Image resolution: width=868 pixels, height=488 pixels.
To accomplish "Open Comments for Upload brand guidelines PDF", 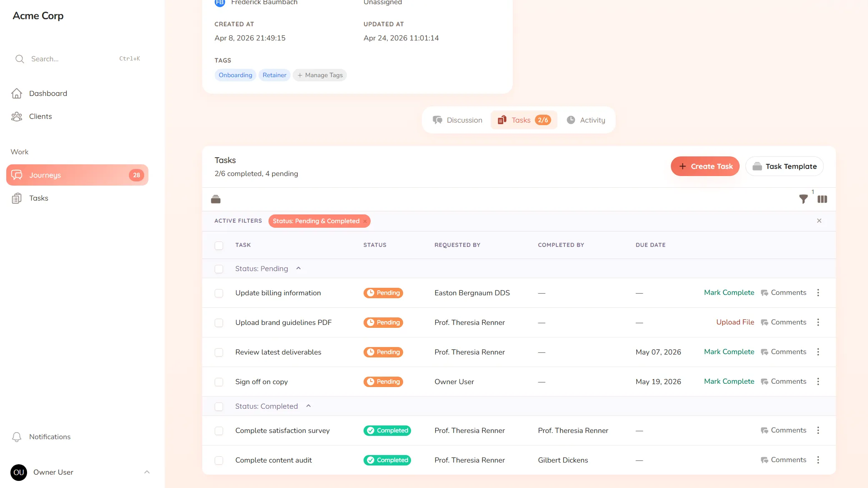I will 783,322.
